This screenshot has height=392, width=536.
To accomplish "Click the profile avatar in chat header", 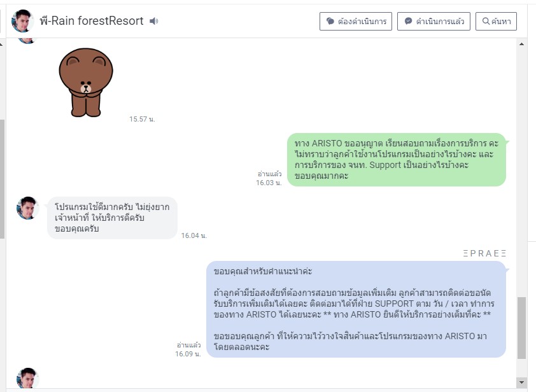I will 22,21.
